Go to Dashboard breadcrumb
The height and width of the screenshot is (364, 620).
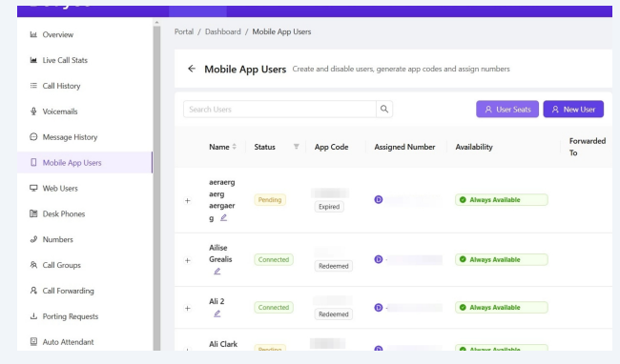click(x=222, y=31)
